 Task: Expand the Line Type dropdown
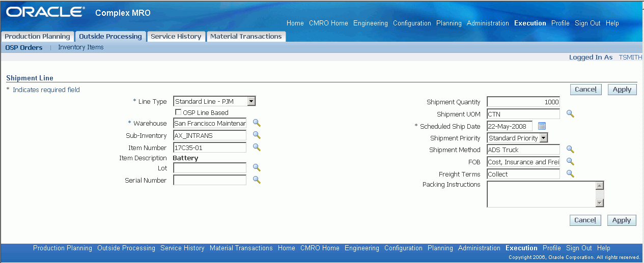[x=251, y=101]
